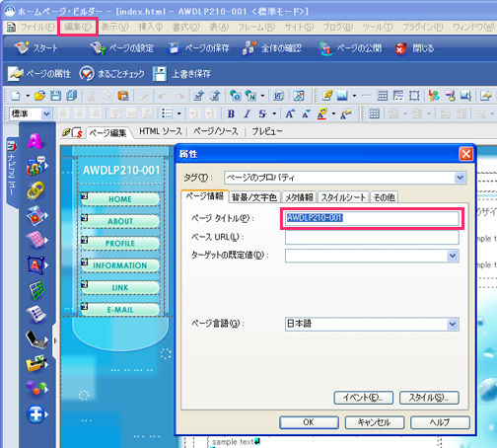Switch to the HTML ソース tab

click(161, 131)
